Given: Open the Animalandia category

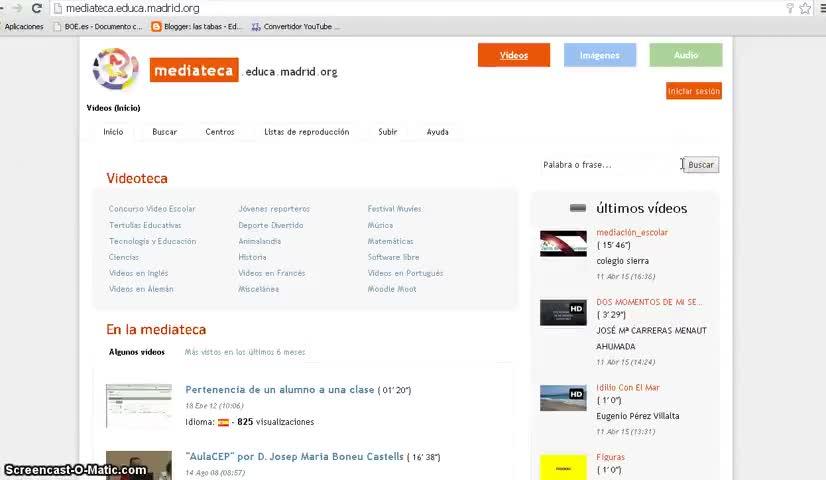Looking at the screenshot, I should point(260,241).
